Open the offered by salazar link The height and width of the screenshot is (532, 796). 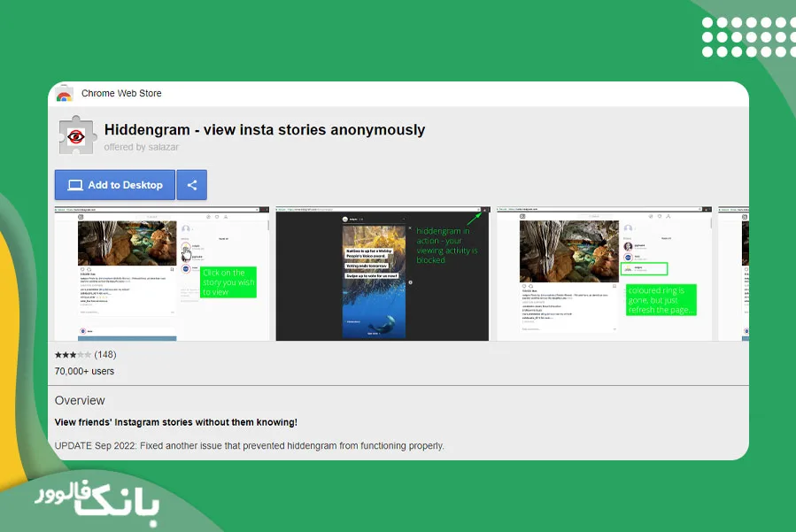(x=141, y=147)
